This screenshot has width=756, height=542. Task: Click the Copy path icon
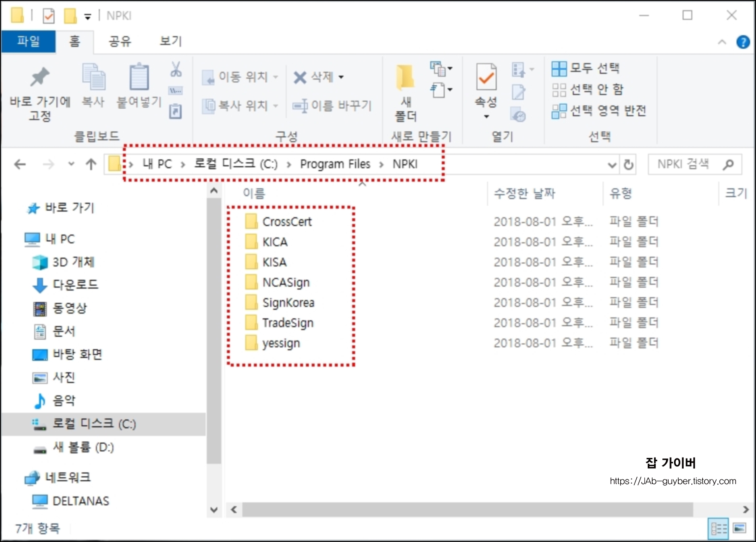coord(176,91)
